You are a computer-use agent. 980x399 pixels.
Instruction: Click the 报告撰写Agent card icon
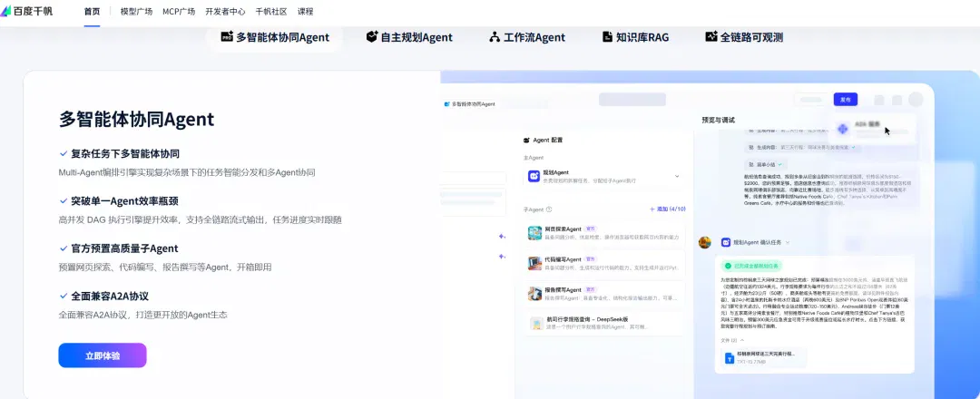534,294
